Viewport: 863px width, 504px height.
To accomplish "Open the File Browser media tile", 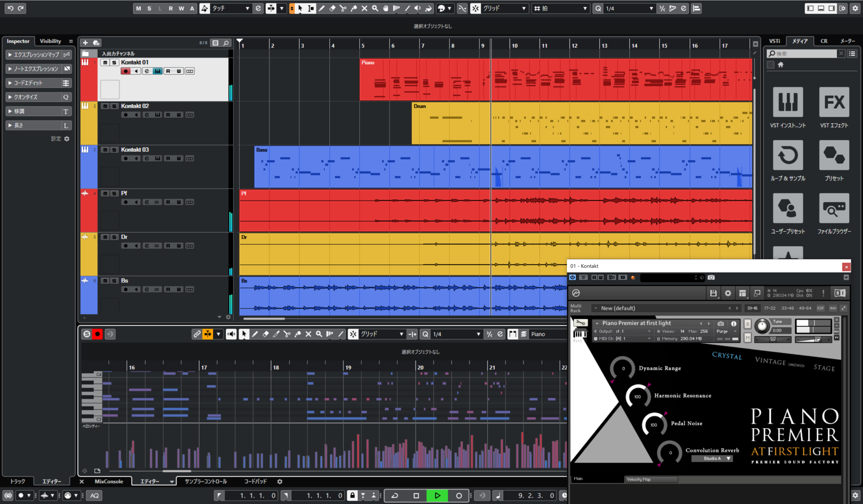I will click(x=834, y=208).
